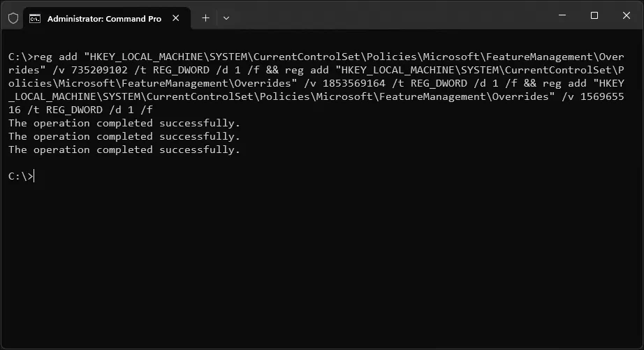Close the Administrator: Command Prompt tab
The height and width of the screenshot is (350, 644).
176,18
